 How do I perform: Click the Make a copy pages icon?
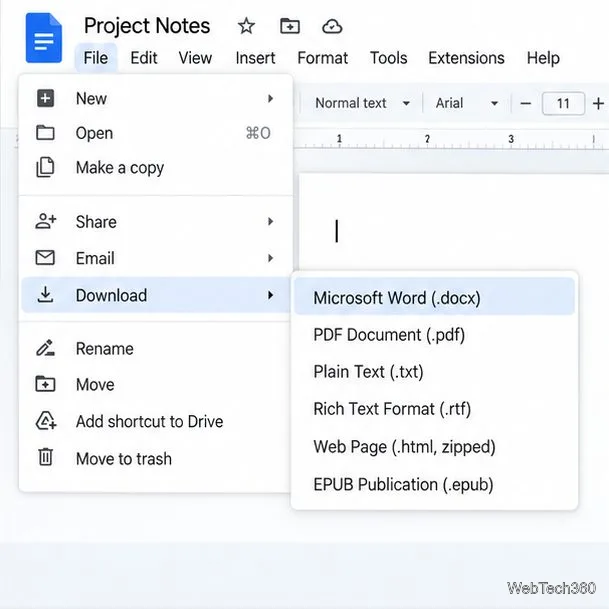pos(45,167)
